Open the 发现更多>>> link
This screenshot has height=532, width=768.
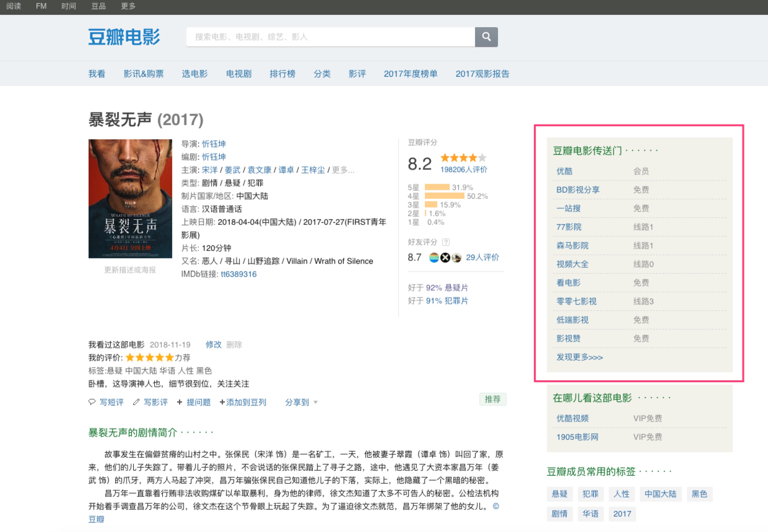(579, 357)
